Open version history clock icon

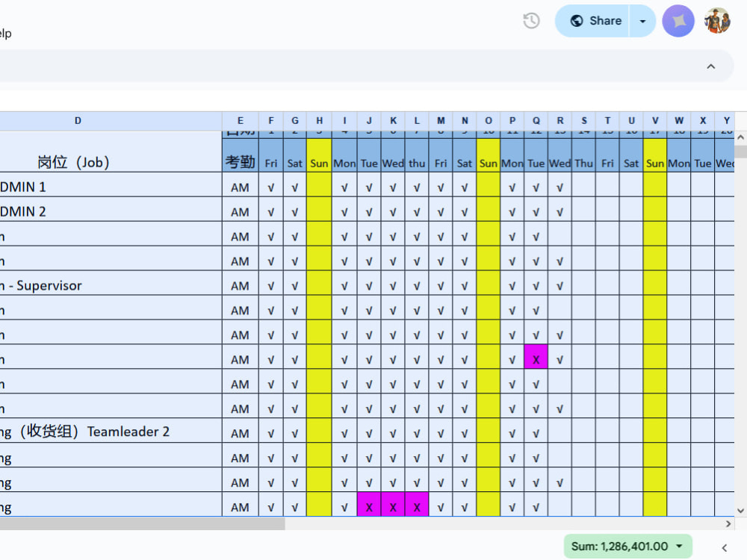(531, 21)
